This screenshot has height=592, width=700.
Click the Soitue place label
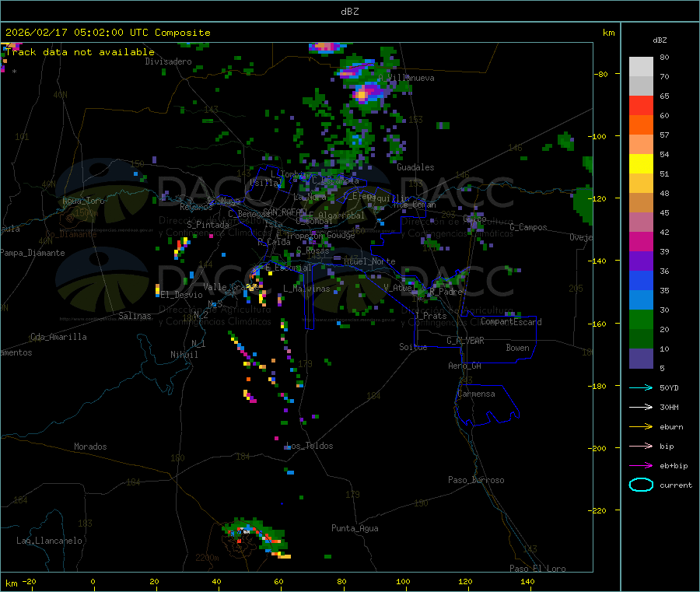click(413, 347)
